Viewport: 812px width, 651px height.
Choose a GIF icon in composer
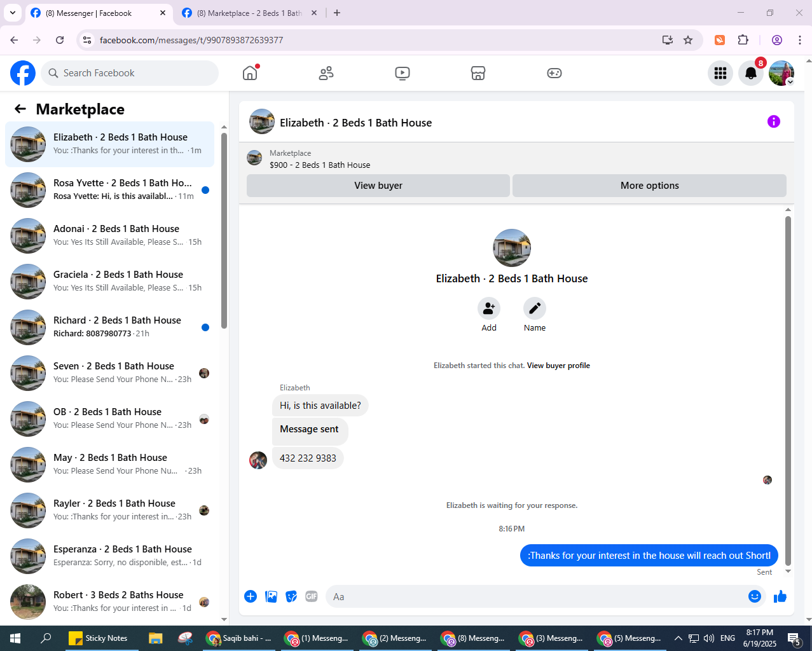pos(312,596)
